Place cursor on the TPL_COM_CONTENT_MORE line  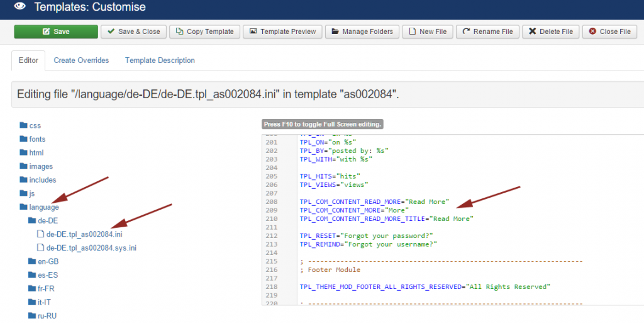(x=354, y=210)
